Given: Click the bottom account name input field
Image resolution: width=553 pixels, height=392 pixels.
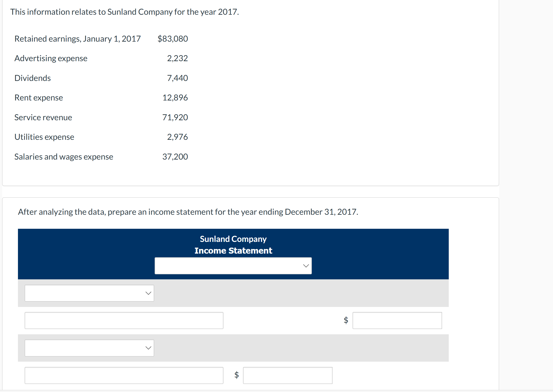Looking at the screenshot, I should (x=124, y=375).
